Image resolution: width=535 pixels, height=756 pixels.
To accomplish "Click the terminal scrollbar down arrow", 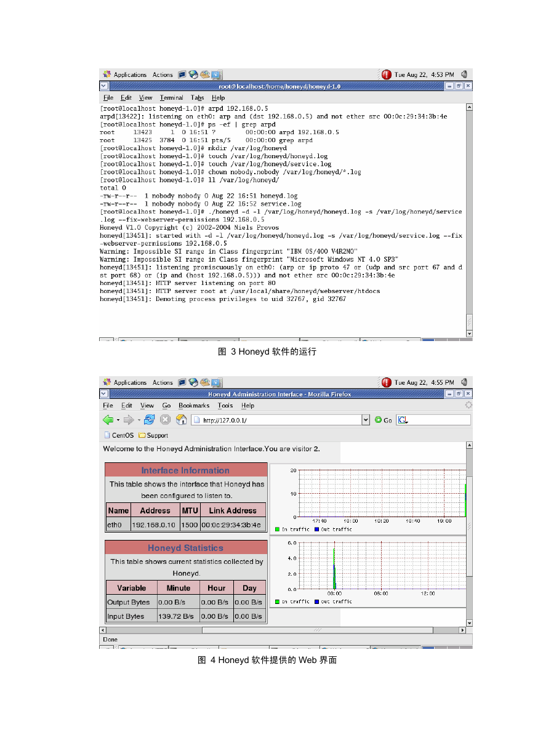I will point(469,333).
